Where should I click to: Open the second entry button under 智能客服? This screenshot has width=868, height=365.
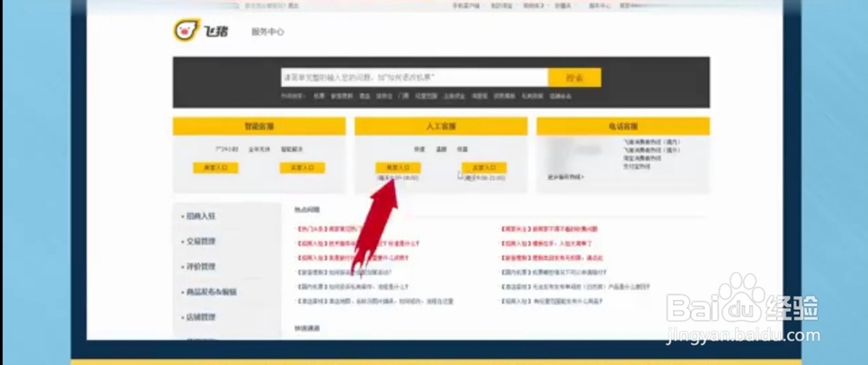point(302,168)
